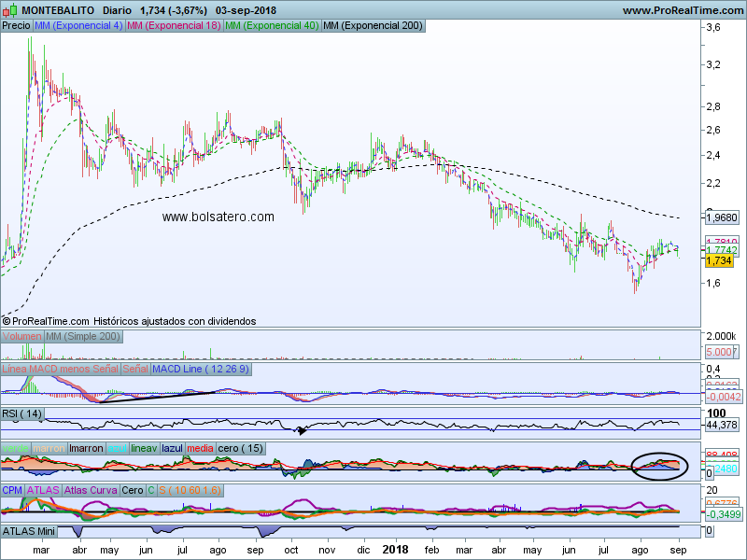The image size is (747, 560).
Task: Click the Atlas Curva indicator label
Action: coord(92,490)
